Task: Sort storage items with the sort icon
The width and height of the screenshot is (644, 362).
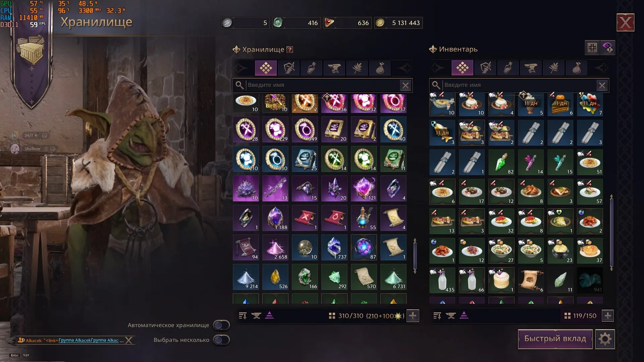Action: pos(243,316)
